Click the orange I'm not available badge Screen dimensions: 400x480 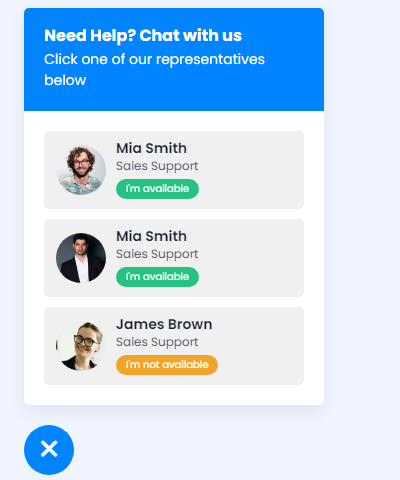pyautogui.click(x=167, y=365)
